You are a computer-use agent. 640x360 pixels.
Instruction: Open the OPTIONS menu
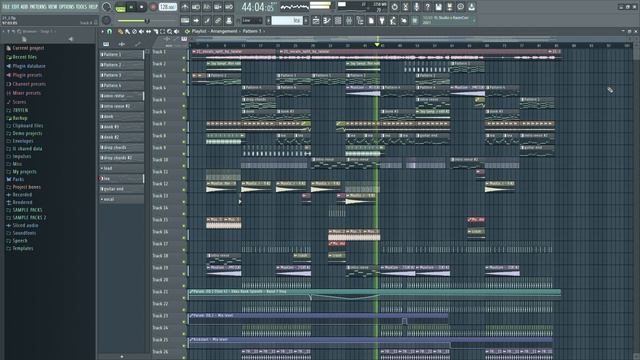coord(67,7)
